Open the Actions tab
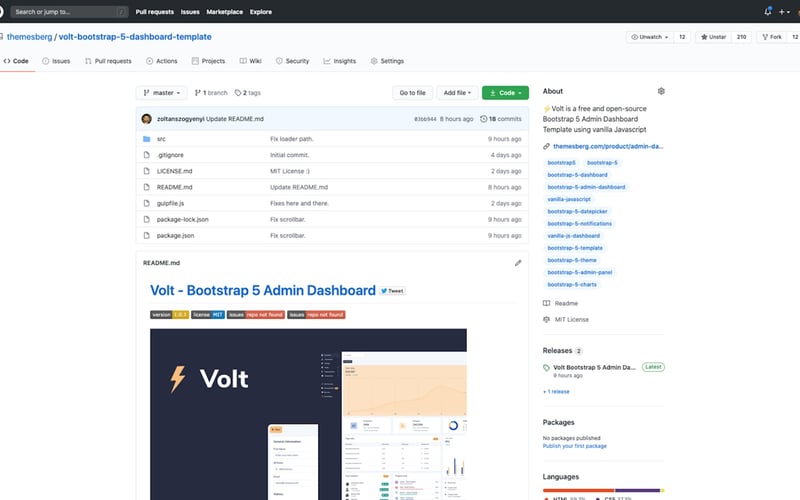 click(162, 61)
